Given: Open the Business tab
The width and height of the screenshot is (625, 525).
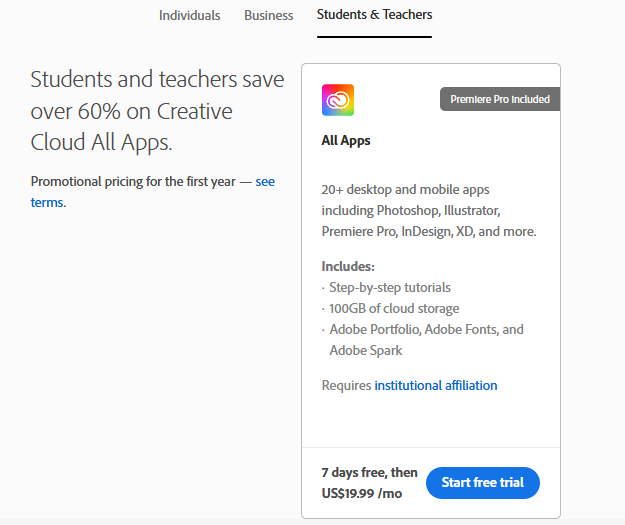Looking at the screenshot, I should [269, 16].
